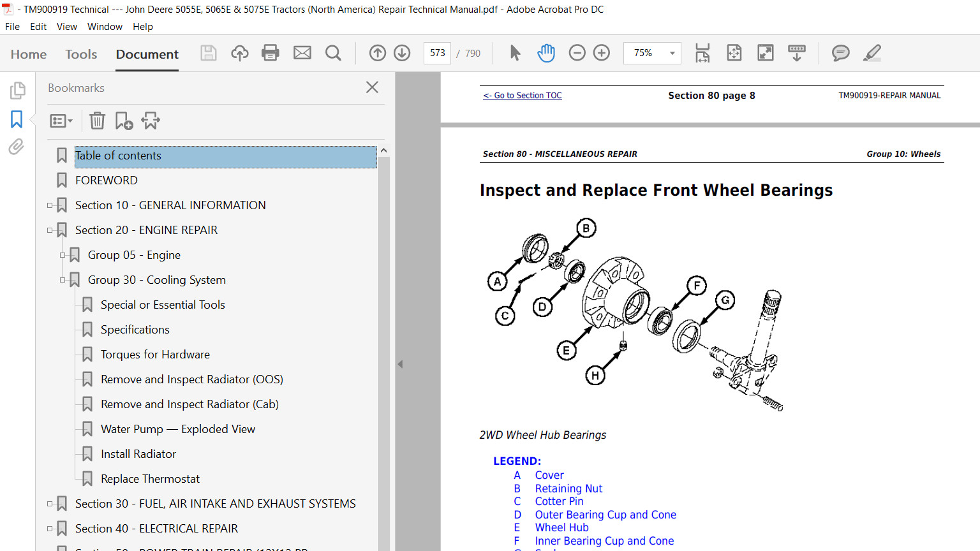Viewport: 980px width, 551px height.
Task: Send file by email envelope icon
Action: click(302, 53)
